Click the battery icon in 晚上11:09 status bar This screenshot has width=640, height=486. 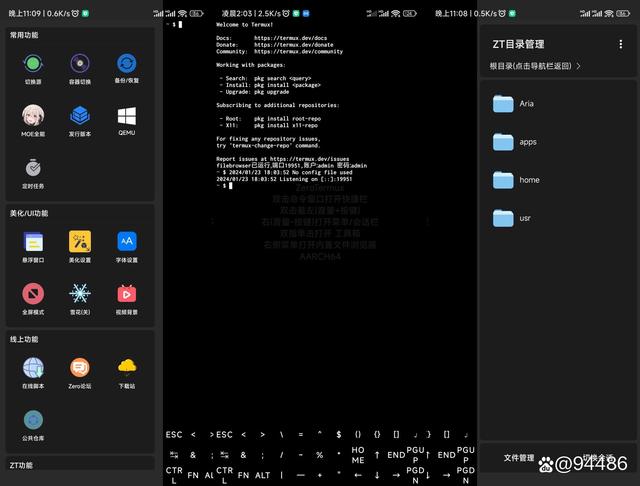(x=196, y=13)
